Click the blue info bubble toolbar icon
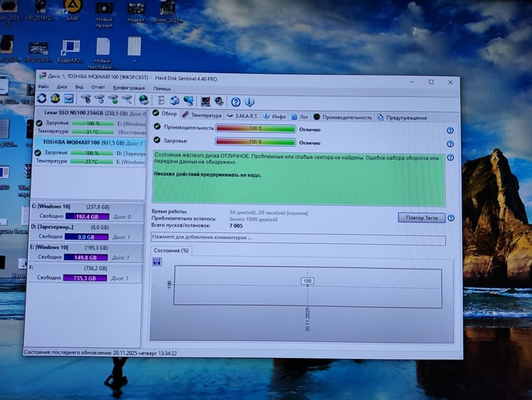This screenshot has height=400, width=532. pyautogui.click(x=249, y=102)
